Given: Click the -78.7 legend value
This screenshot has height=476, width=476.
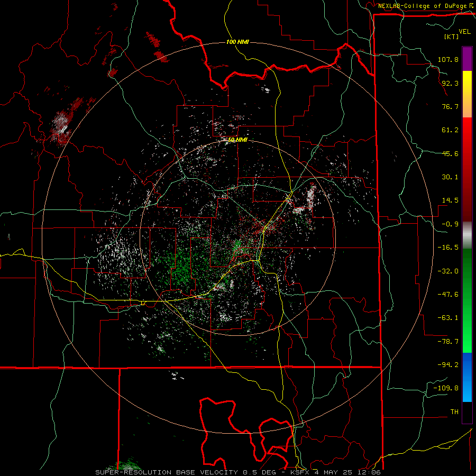Looking at the screenshot, I should [448, 342].
